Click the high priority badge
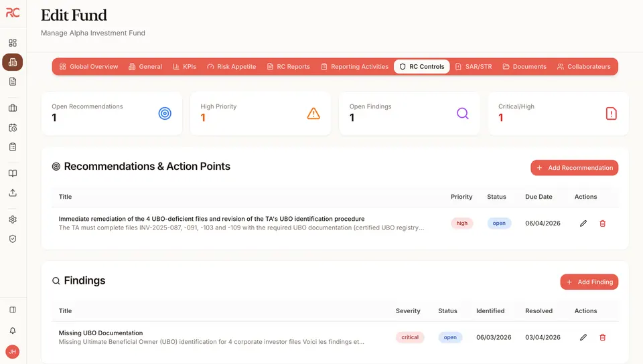This screenshot has height=364, width=643. (462, 223)
